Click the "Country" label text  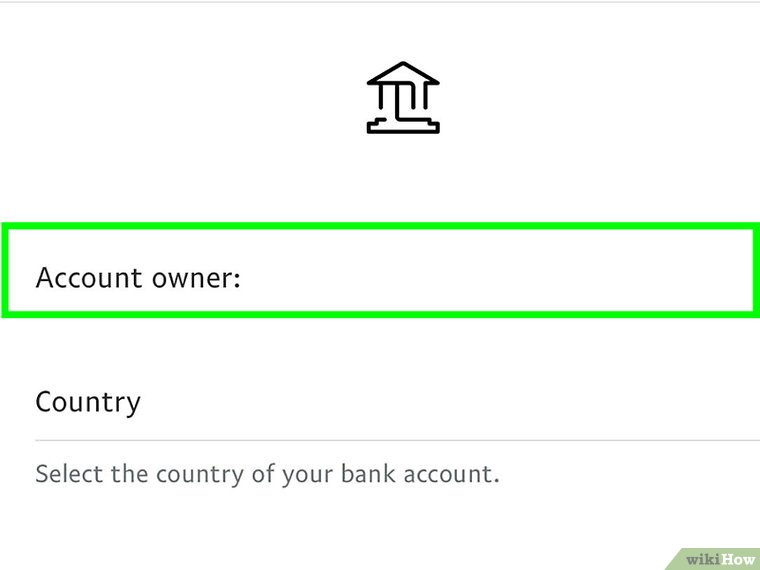coord(88,402)
